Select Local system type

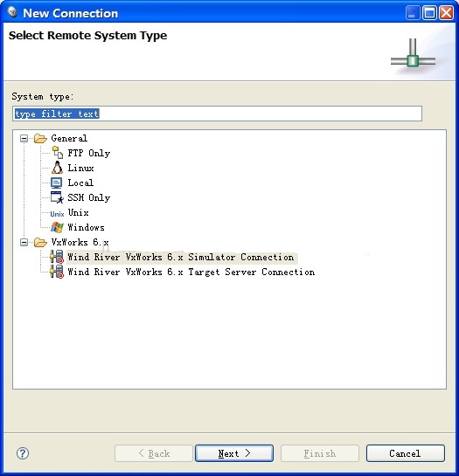[x=80, y=183]
